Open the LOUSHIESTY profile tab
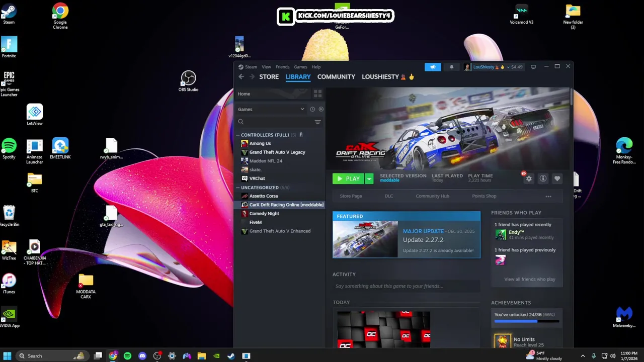The height and width of the screenshot is (362, 644). [x=387, y=77]
